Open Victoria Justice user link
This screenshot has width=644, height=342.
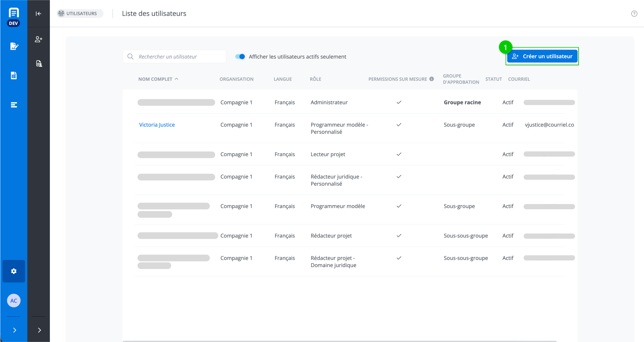pos(157,125)
